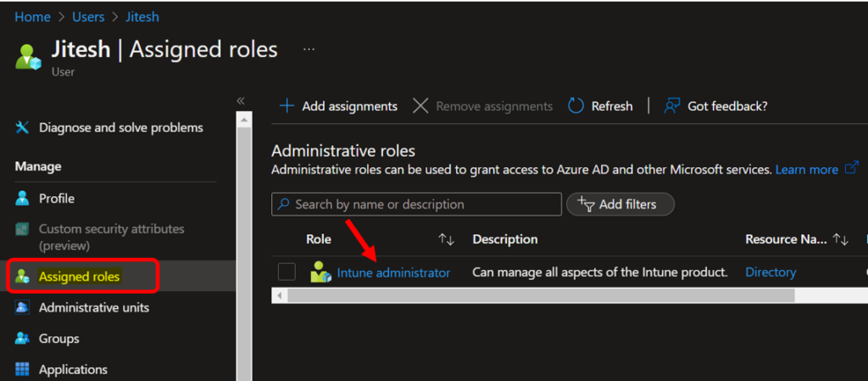Click the Administrative units icon
The height and width of the screenshot is (381, 868).
(x=22, y=307)
